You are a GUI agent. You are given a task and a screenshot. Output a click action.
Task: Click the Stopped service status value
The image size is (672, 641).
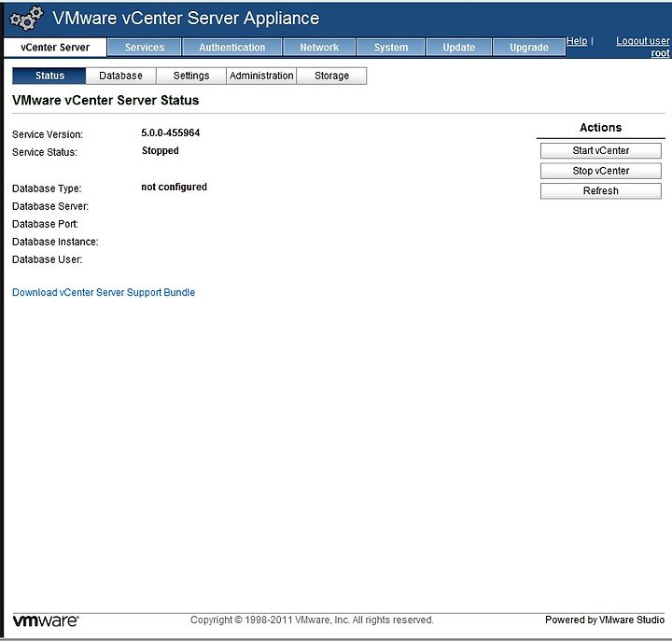(161, 150)
